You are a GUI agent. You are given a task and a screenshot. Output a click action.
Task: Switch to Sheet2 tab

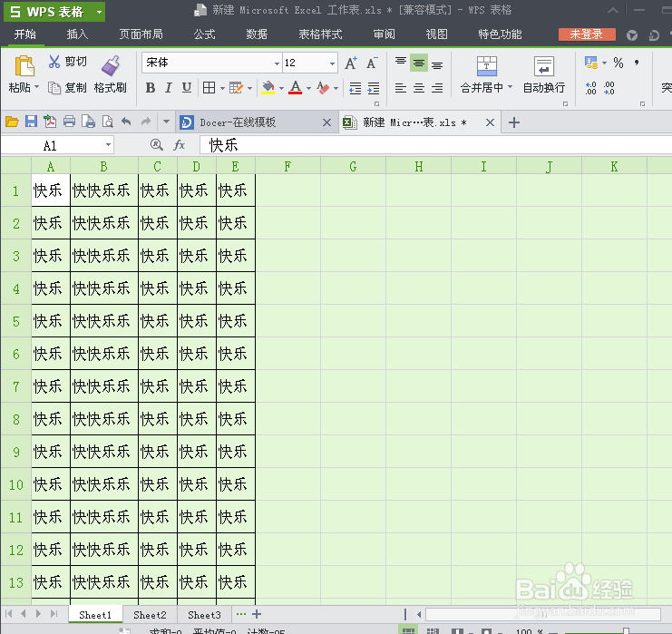click(150, 615)
